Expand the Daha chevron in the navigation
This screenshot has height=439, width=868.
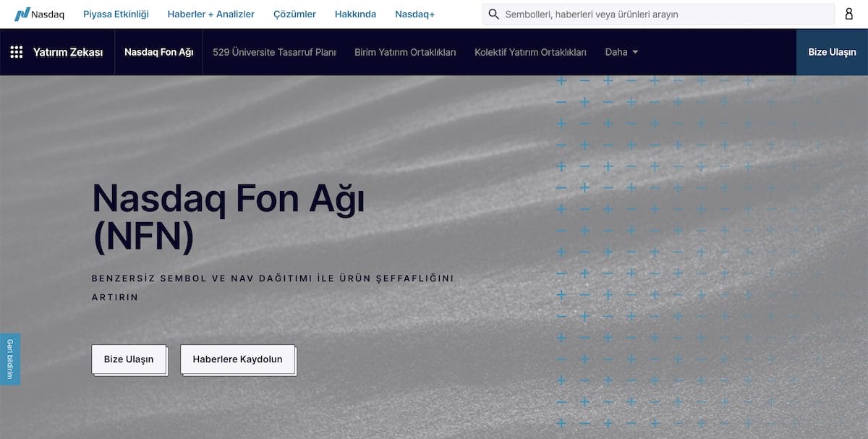point(634,52)
